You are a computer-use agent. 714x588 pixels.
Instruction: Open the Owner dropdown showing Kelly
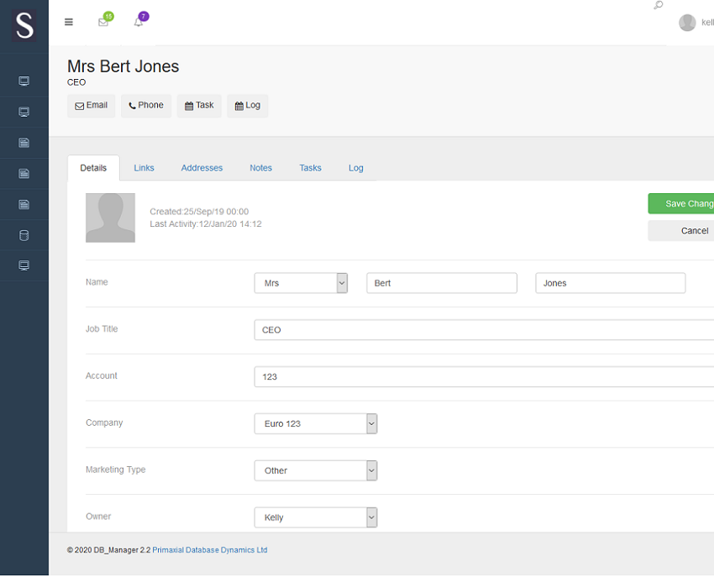coord(315,517)
